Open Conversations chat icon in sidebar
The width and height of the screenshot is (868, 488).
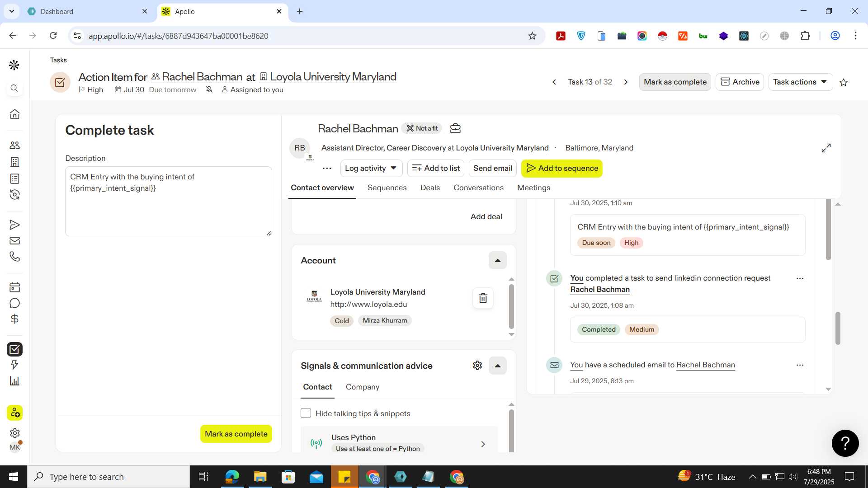tap(14, 303)
